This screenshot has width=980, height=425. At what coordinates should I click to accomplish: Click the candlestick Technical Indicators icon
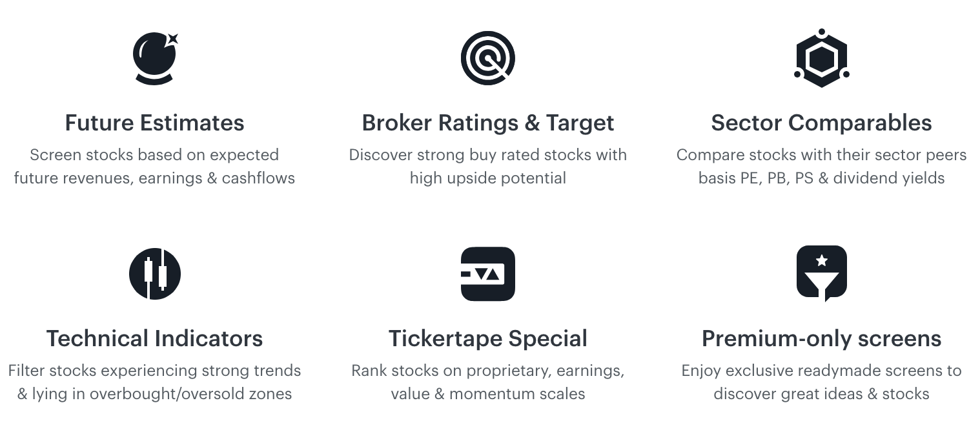[155, 274]
